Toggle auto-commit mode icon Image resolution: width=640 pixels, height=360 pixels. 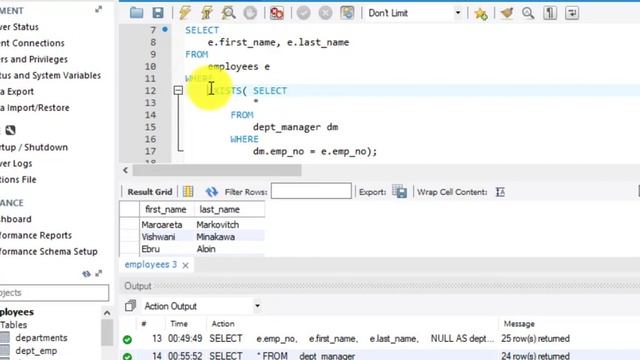pos(347,13)
